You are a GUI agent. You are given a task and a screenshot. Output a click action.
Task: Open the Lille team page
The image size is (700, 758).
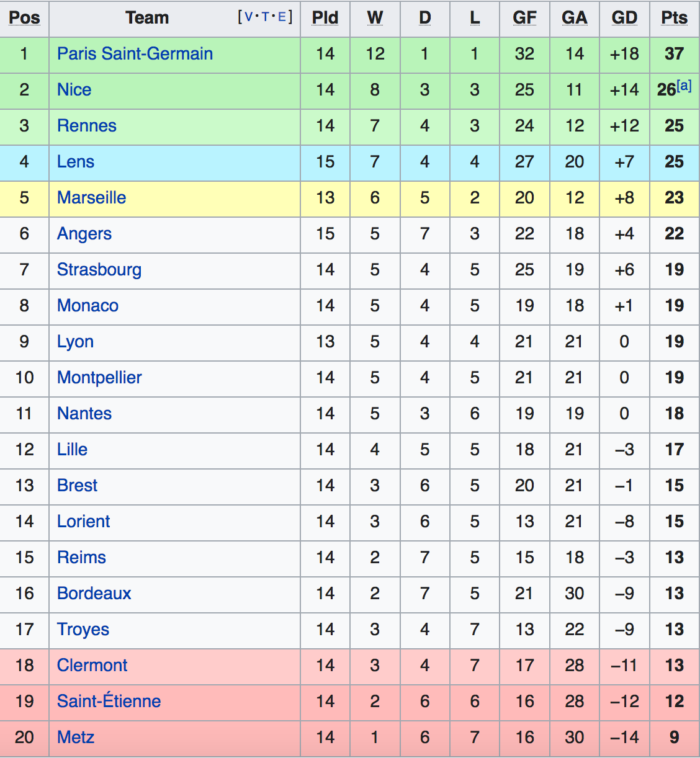pos(72,450)
